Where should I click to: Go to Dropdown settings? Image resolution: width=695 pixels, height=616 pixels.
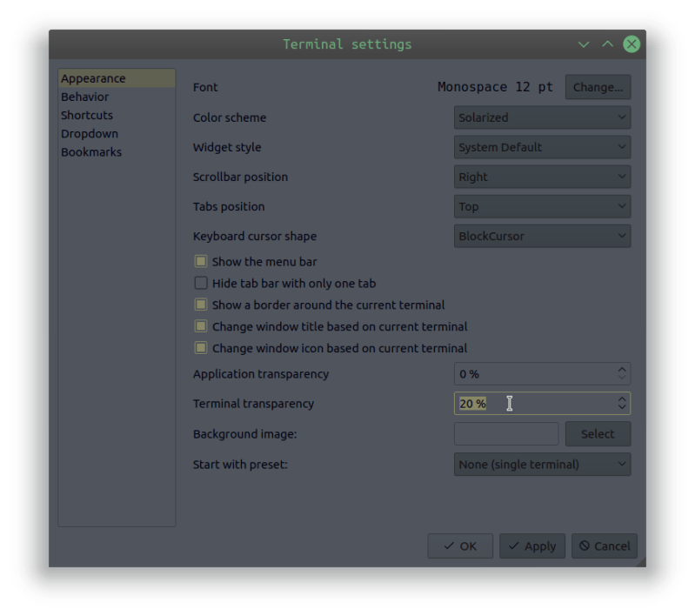click(117, 133)
